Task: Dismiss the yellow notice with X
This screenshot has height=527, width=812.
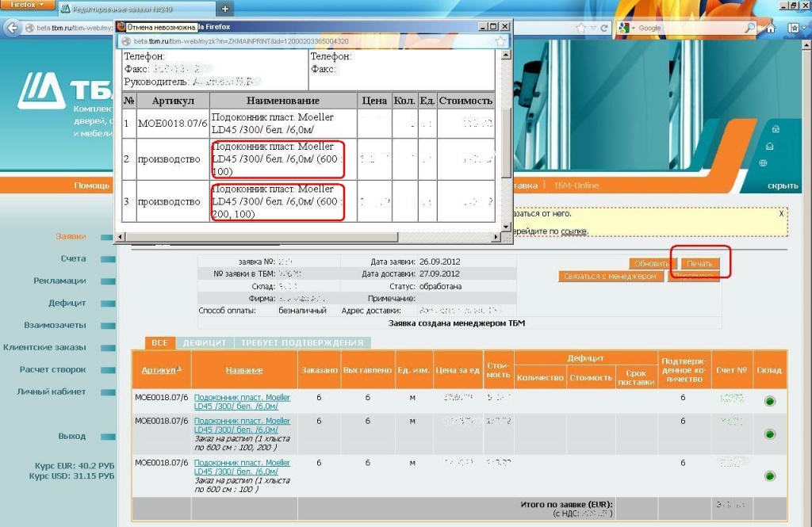Action: coord(781,213)
